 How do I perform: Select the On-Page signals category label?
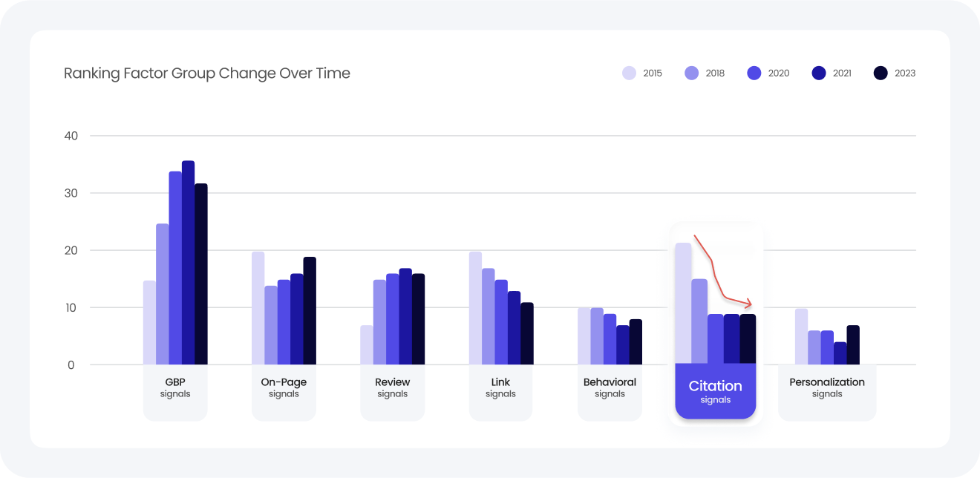point(284,388)
